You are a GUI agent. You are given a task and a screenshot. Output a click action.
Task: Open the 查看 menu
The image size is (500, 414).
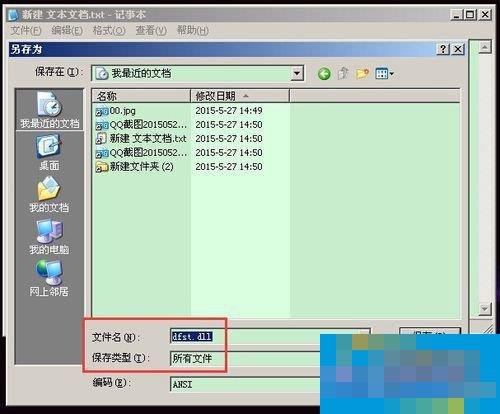pos(151,31)
